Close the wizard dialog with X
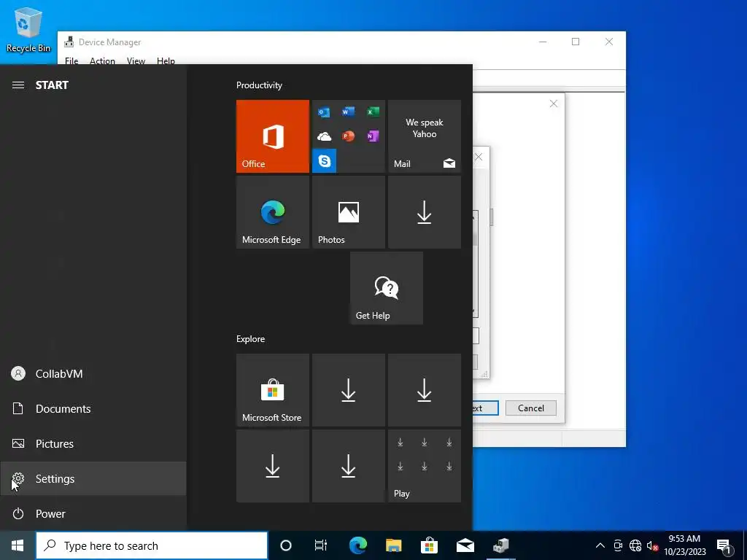Viewport: 747px width, 560px height. click(553, 104)
